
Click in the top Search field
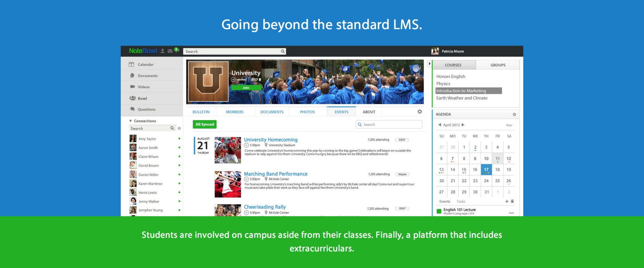coord(234,51)
